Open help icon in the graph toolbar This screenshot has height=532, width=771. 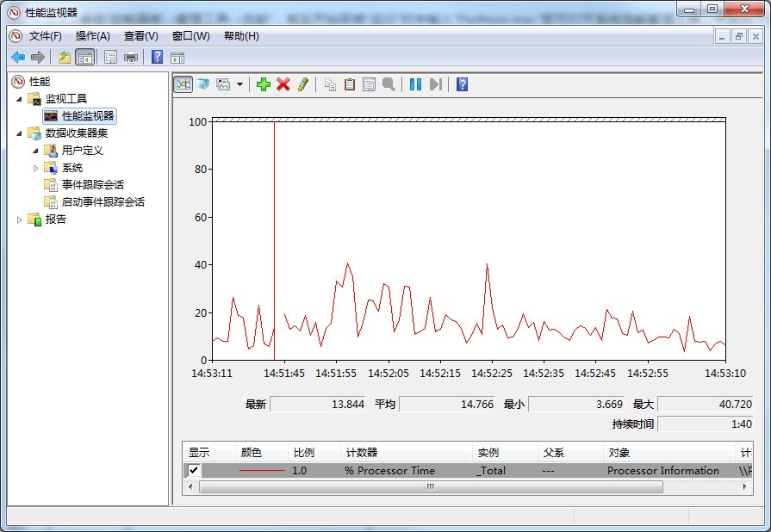(463, 84)
